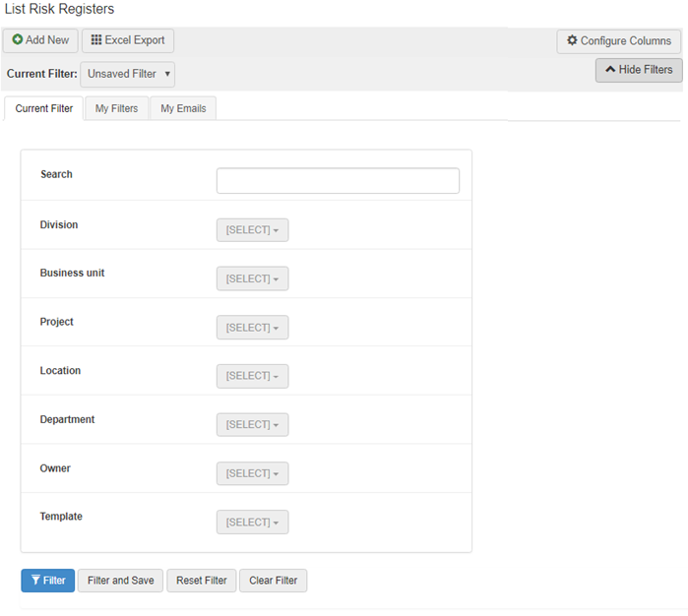Click into the Search text field
The height and width of the screenshot is (616, 688).
[x=338, y=181]
